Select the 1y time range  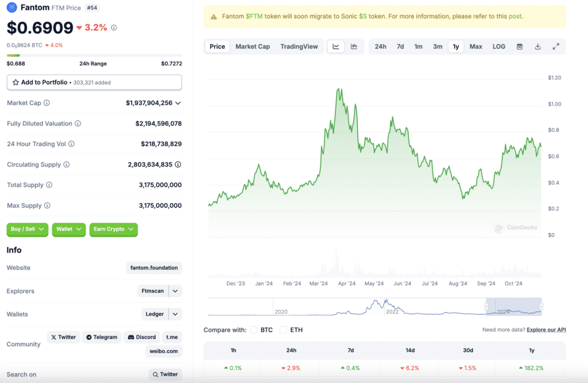coord(455,47)
